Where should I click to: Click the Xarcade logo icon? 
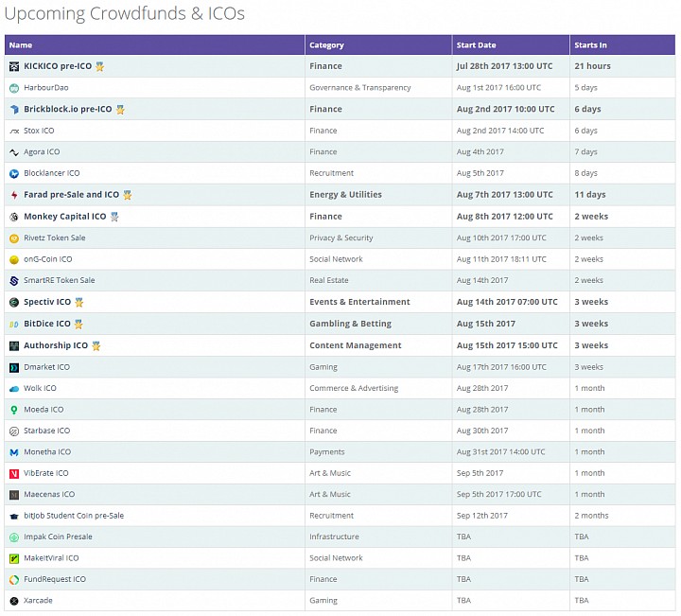pos(14,601)
